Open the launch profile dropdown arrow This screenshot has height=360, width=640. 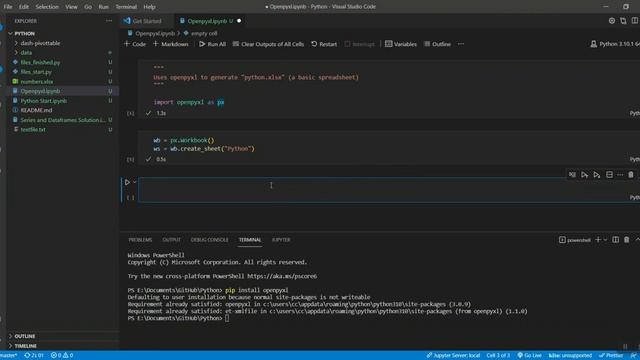[x=605, y=240]
